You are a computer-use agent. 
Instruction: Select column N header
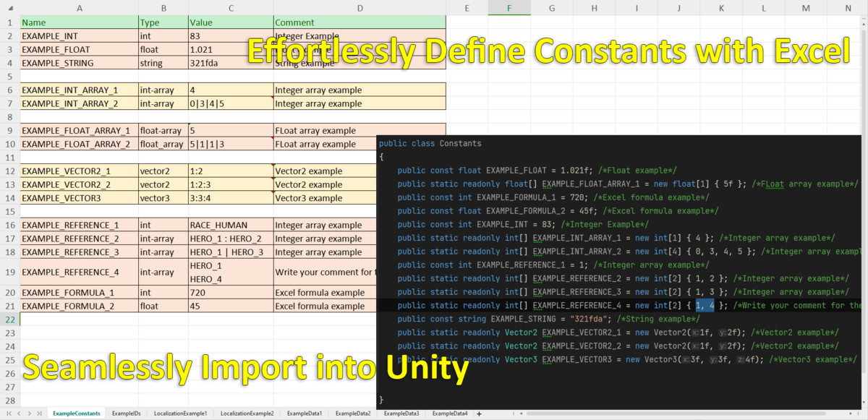coord(848,8)
